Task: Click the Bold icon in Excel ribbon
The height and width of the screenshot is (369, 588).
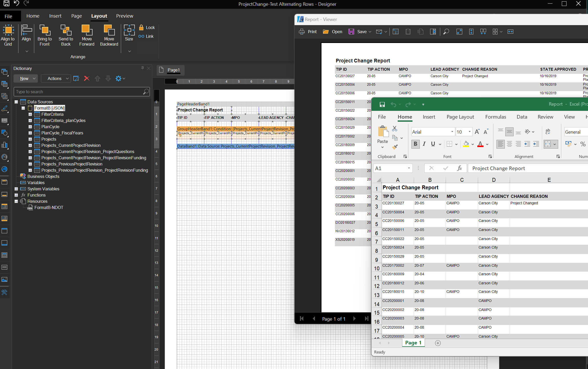Action: click(x=416, y=144)
